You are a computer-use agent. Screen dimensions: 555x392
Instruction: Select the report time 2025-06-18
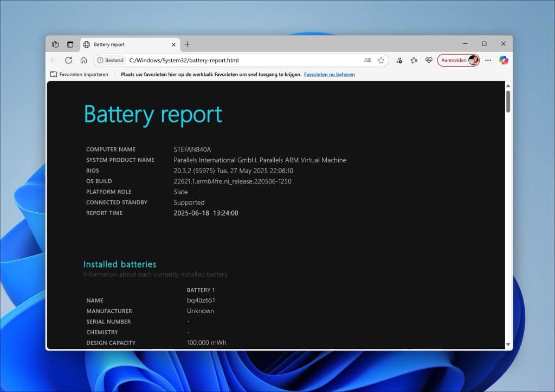click(205, 213)
